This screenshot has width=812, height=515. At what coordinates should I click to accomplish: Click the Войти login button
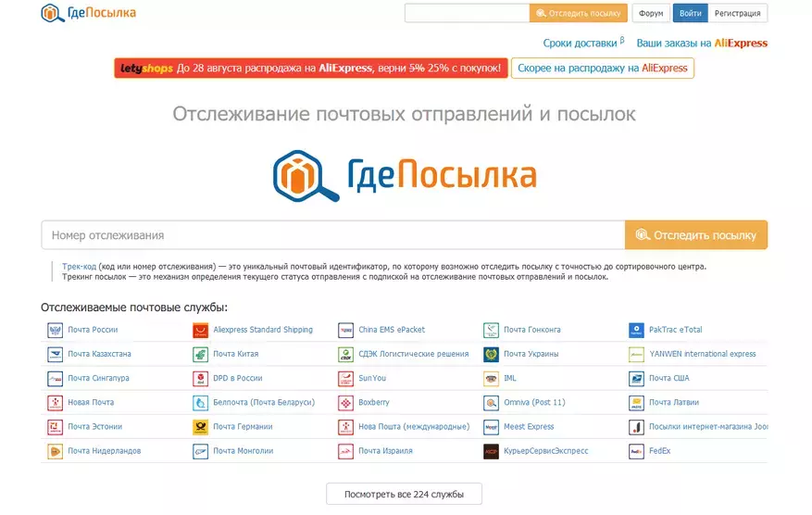click(x=691, y=13)
